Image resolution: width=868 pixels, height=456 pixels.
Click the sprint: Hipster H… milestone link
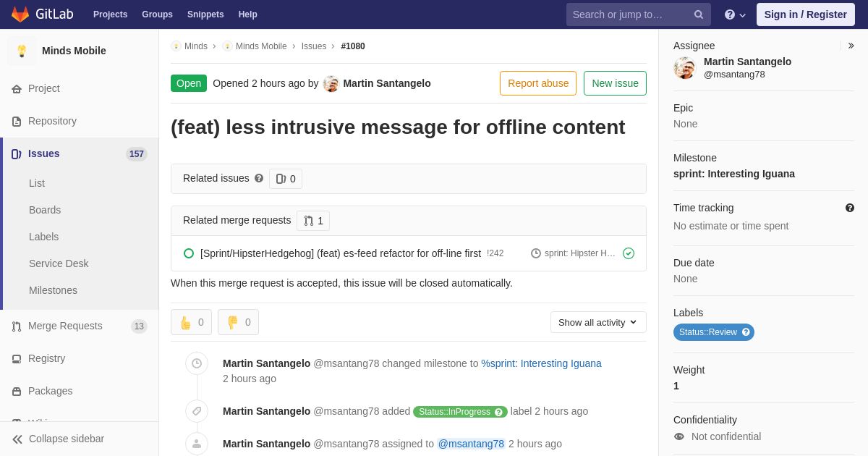(x=574, y=253)
